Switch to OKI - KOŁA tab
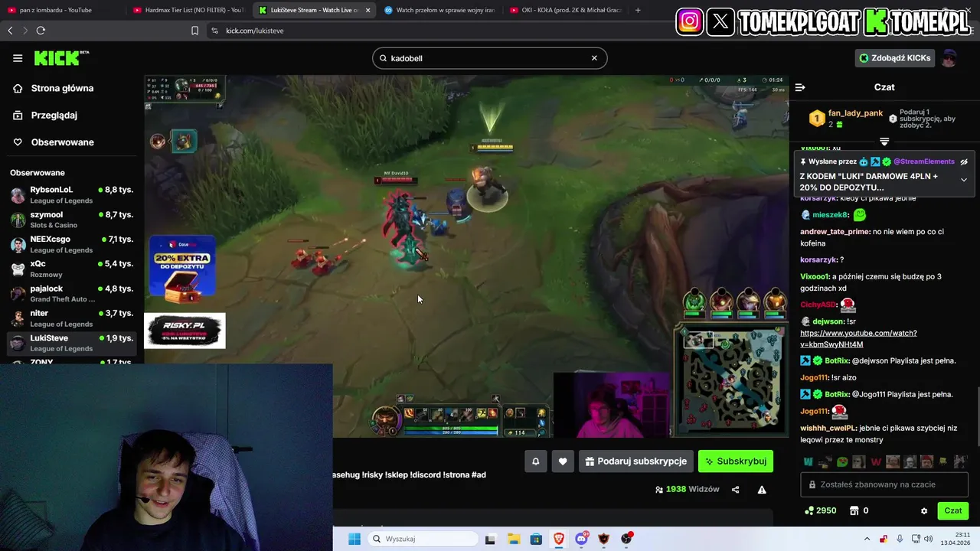The width and height of the screenshot is (980, 551). point(565,10)
